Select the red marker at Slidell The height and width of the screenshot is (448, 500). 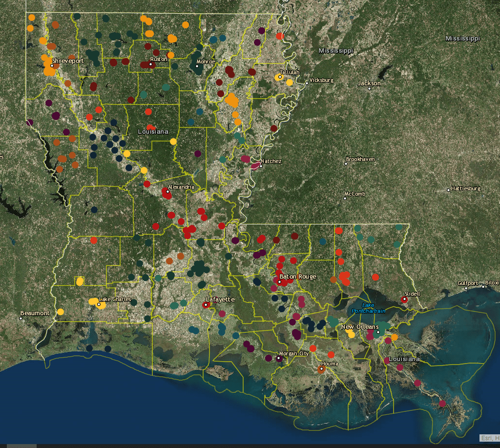(x=404, y=300)
